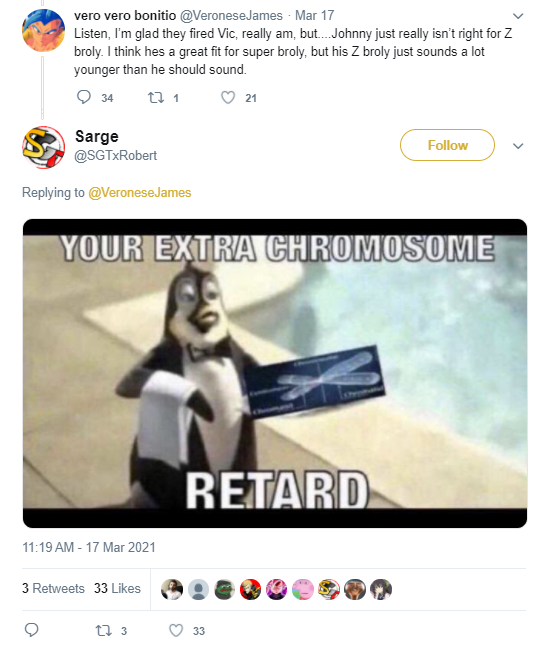Open @SGTxRobert handle link
The height and width of the screenshot is (650, 549).
click(116, 155)
